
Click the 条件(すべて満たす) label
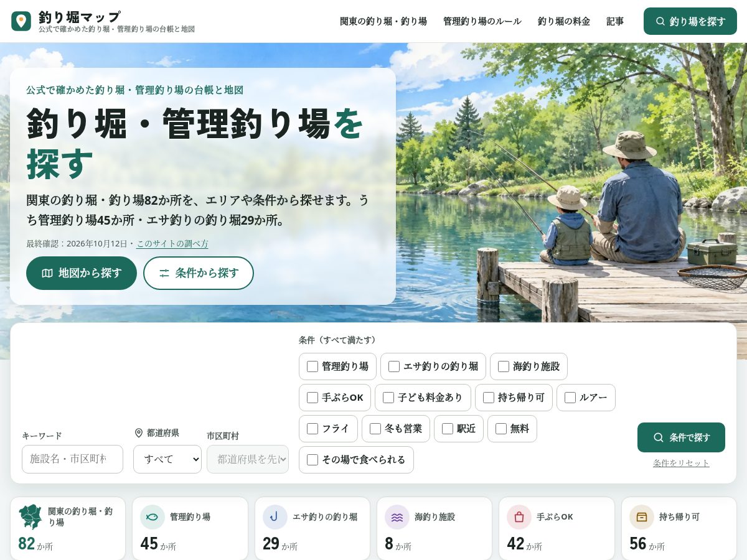click(x=338, y=340)
